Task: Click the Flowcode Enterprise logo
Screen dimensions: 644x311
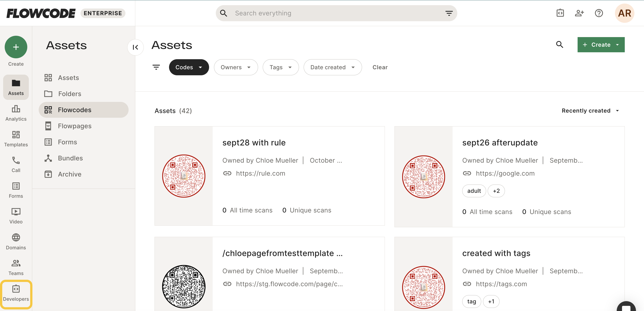Action: tap(66, 13)
